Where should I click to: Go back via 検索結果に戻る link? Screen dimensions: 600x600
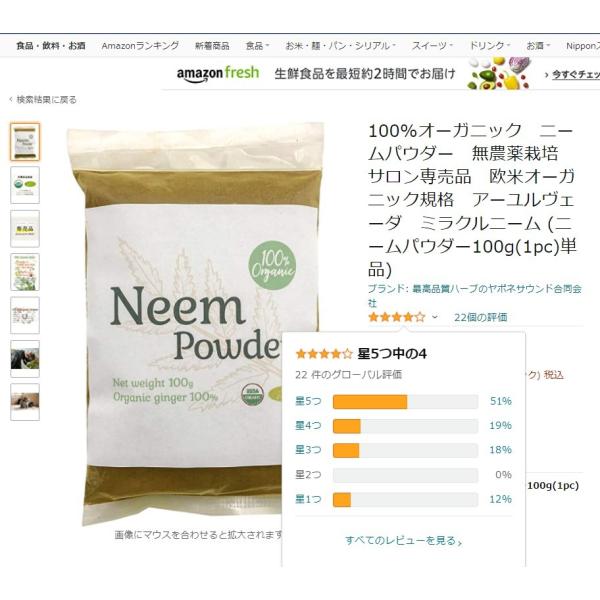click(x=43, y=100)
